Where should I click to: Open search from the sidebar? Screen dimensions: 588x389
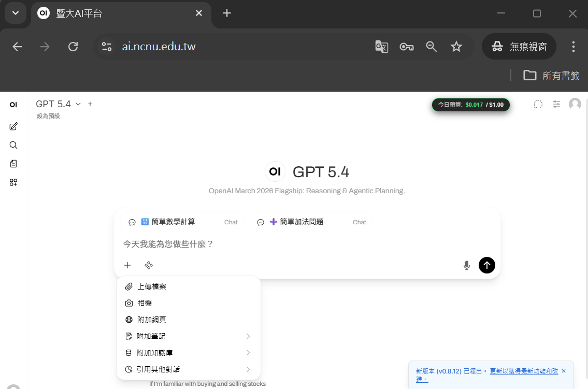(x=13, y=145)
